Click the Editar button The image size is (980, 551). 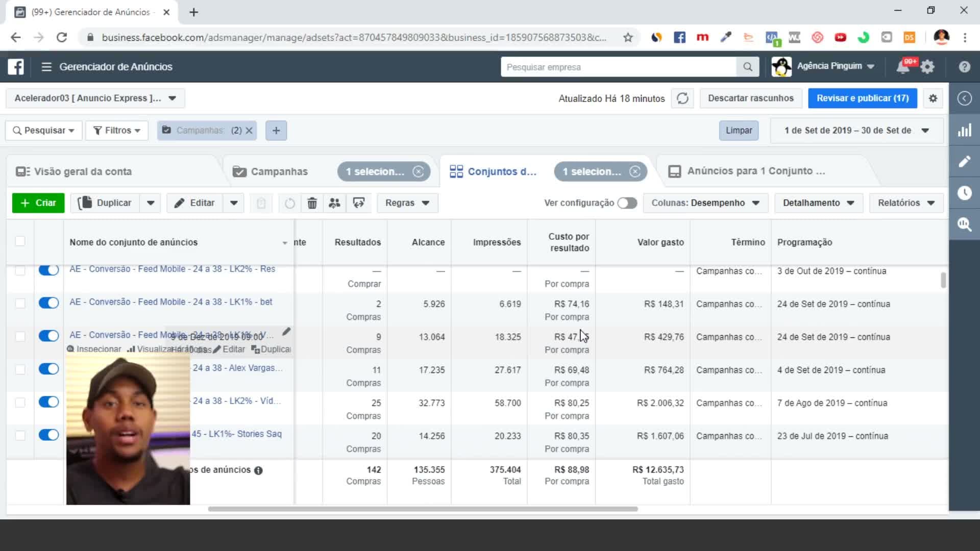(x=195, y=203)
